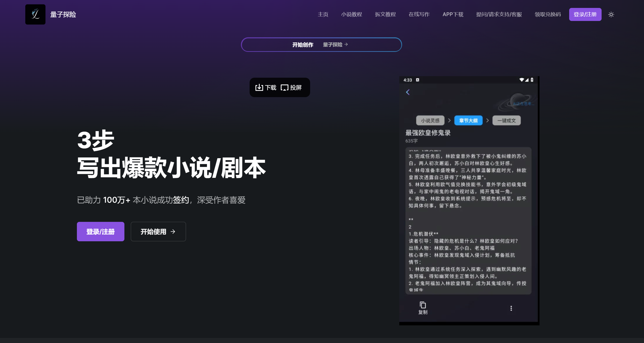Switch to the 一键成文 step
Viewport: 644px width, 343px height.
coord(506,120)
